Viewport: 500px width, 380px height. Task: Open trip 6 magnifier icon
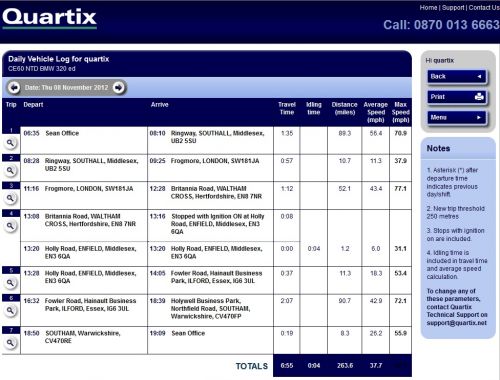click(11, 311)
